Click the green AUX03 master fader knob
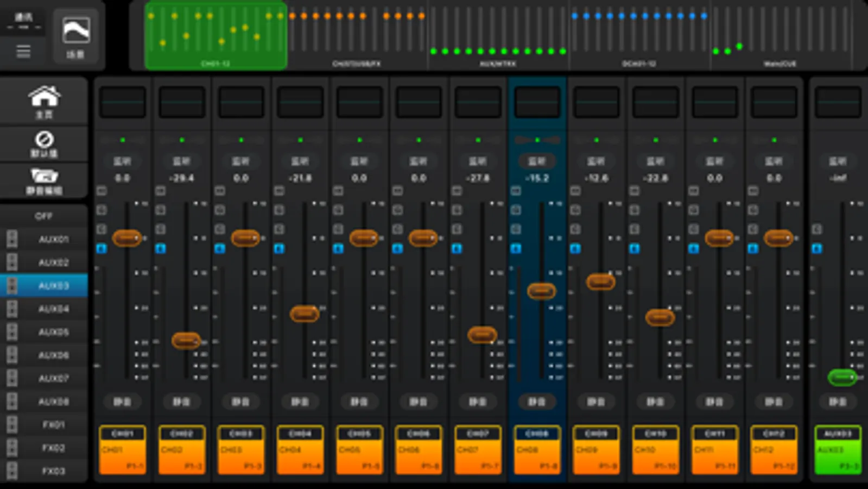The height and width of the screenshot is (489, 868). [x=842, y=377]
